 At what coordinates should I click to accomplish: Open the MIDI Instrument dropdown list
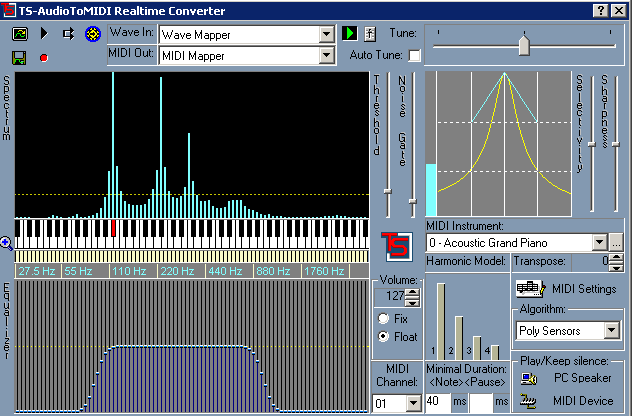pyautogui.click(x=599, y=242)
